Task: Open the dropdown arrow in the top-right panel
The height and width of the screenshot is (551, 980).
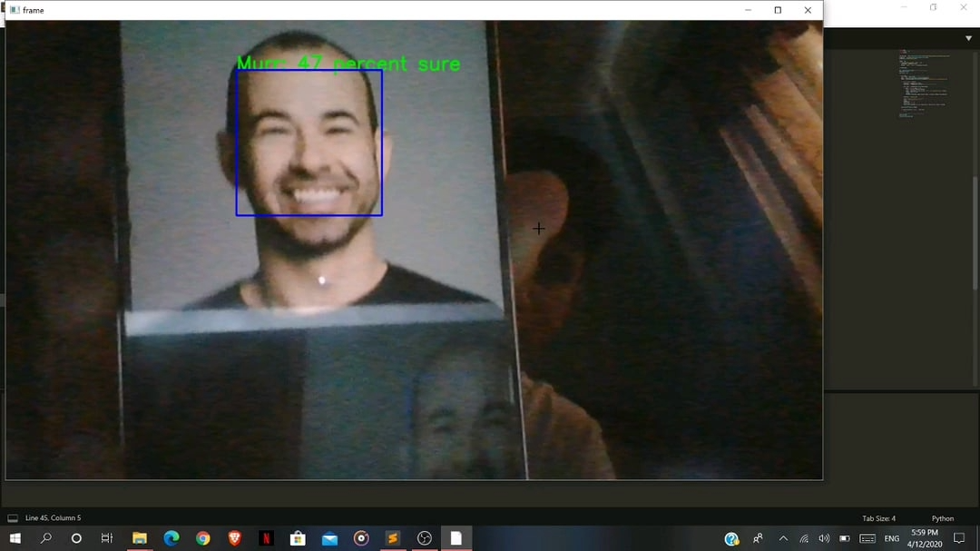Action: (969, 38)
